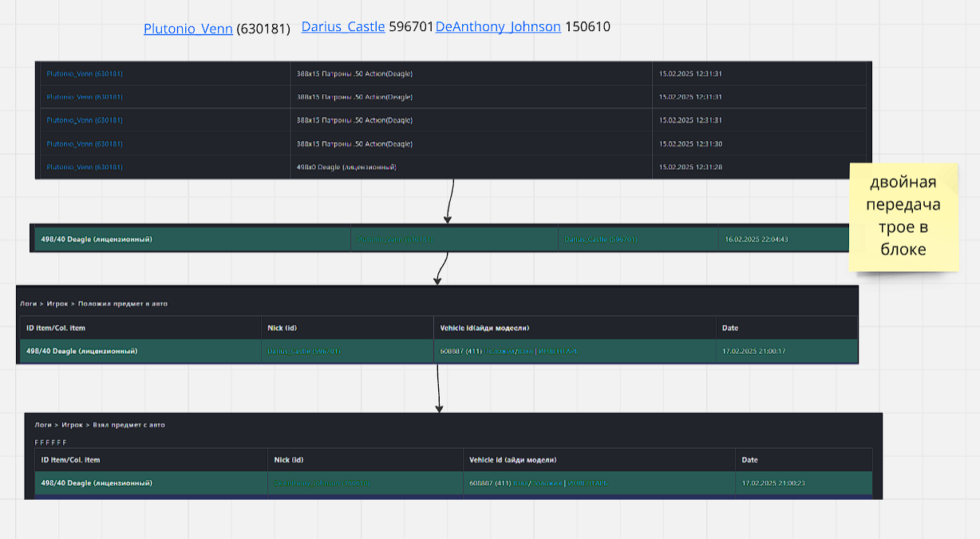The height and width of the screenshot is (539, 980).
Task: Click DeAnthony_Johnson nick in the 21:00:23 row
Action: (x=321, y=483)
